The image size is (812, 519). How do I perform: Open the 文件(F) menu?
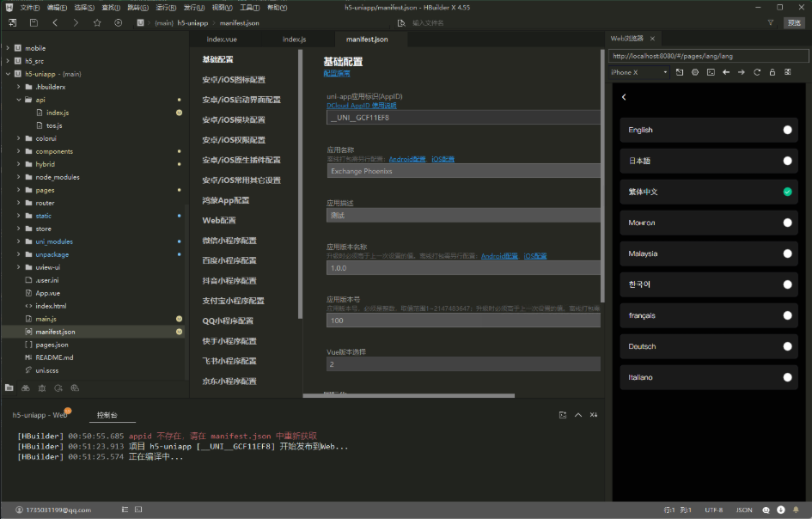point(30,7)
